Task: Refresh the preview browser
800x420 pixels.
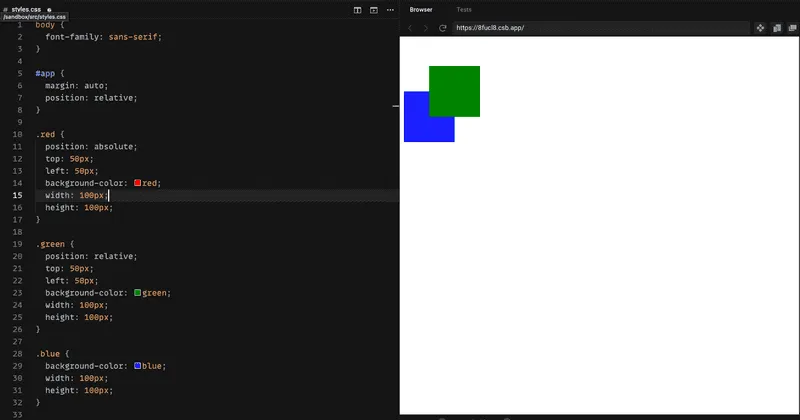Action: [443, 28]
